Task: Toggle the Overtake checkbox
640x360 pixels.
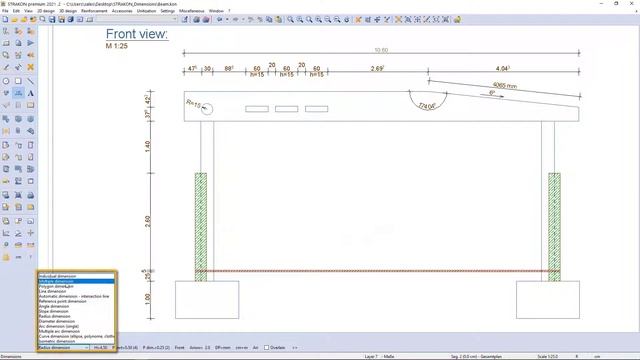Action: (x=267, y=347)
